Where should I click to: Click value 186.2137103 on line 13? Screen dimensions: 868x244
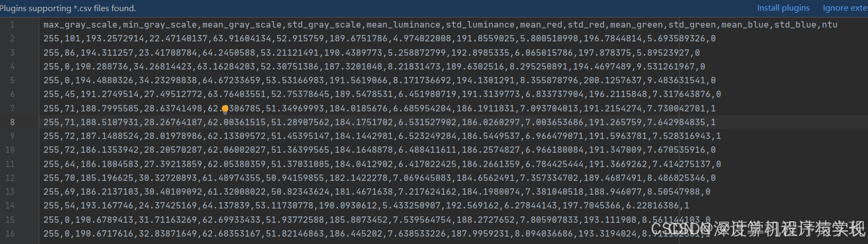pyautogui.click(x=110, y=191)
